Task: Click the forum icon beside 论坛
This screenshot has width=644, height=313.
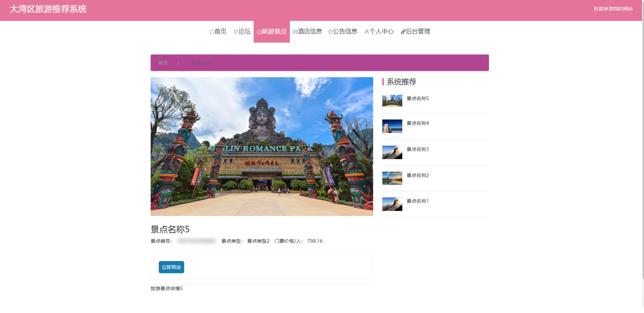Action: [236, 32]
